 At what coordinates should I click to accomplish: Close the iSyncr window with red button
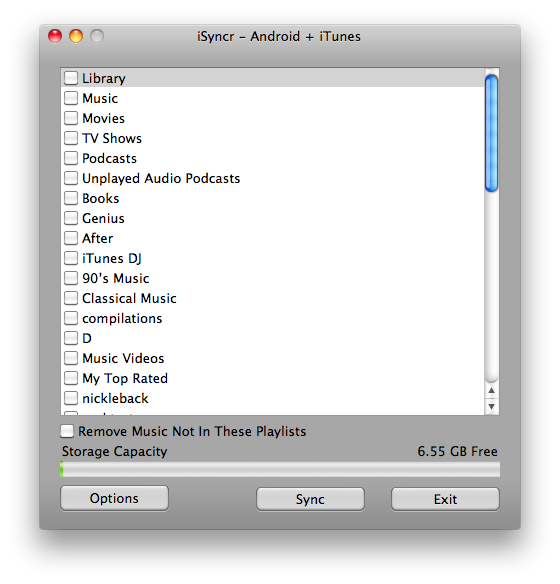[55, 36]
